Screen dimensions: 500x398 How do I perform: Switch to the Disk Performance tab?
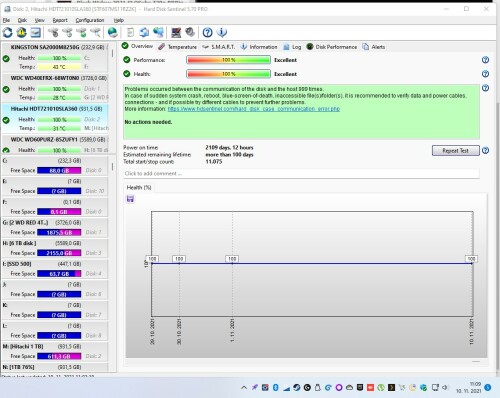point(332,47)
